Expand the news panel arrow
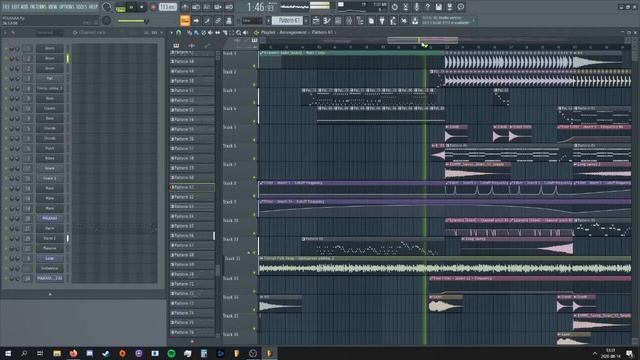 click(473, 20)
